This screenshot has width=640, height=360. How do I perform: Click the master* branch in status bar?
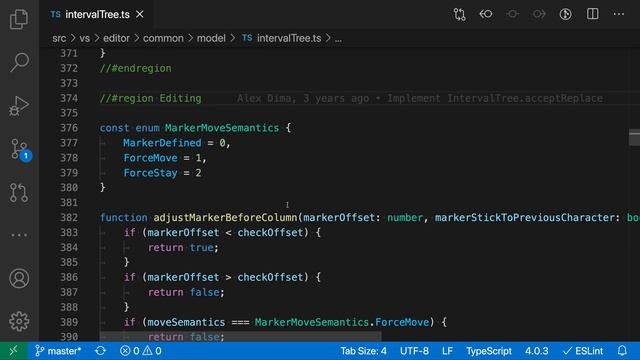[58, 351]
